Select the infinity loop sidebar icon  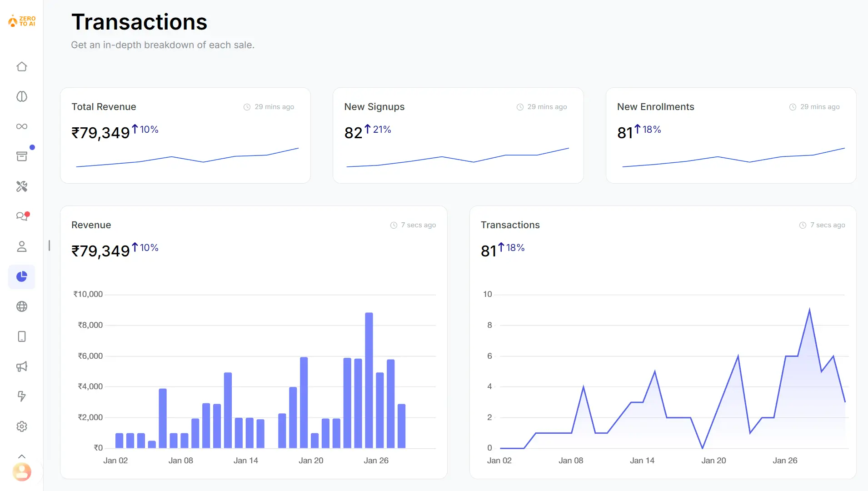[x=22, y=126]
